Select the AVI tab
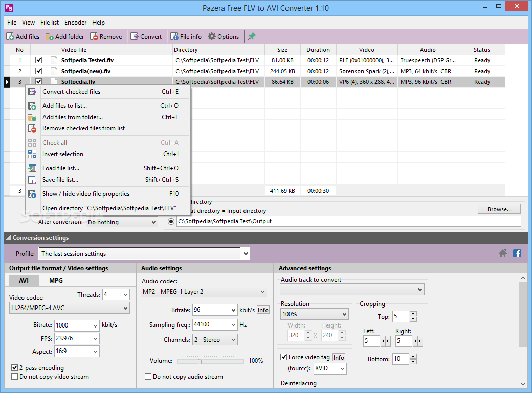The width and height of the screenshot is (532, 393). tap(24, 280)
